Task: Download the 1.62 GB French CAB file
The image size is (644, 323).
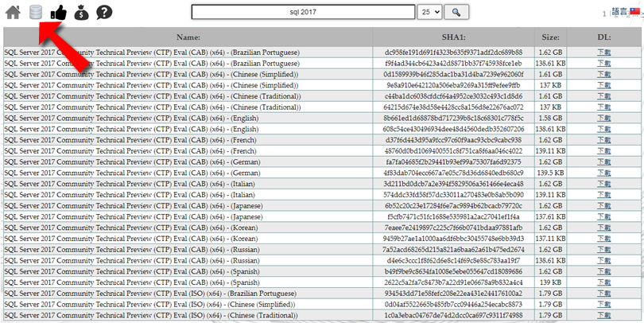Action: point(603,140)
